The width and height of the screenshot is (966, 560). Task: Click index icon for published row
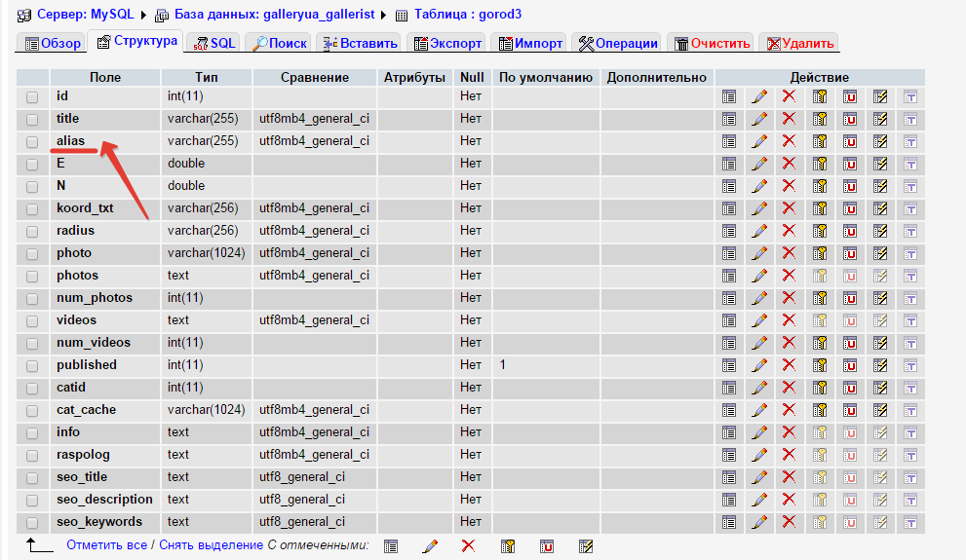pos(880,365)
